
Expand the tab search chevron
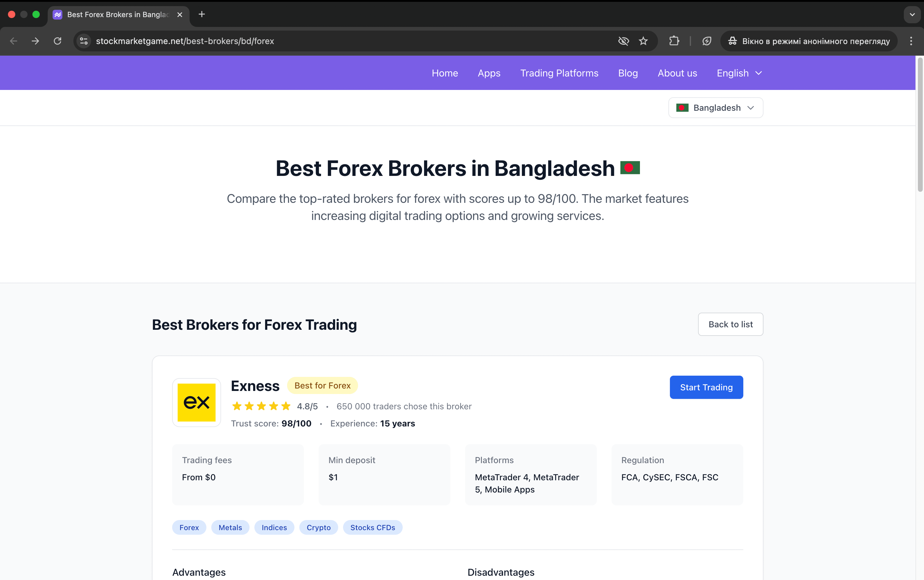tap(912, 15)
